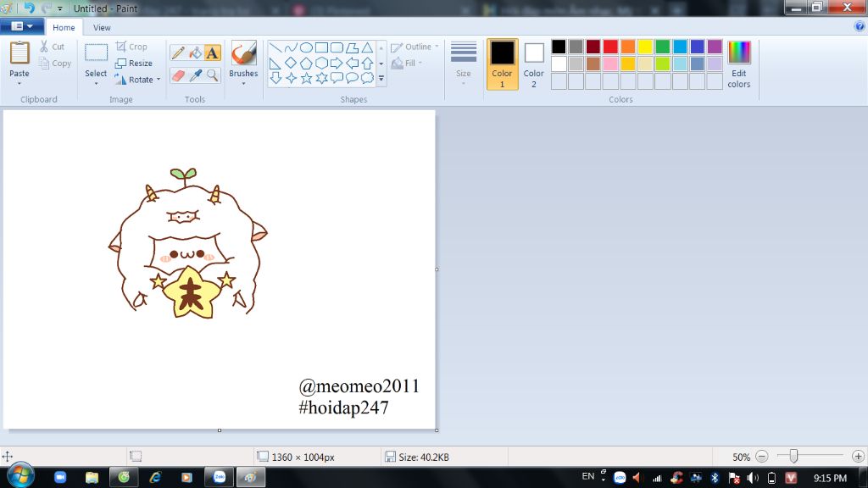
Task: Open the Paint file menu button
Action: (x=21, y=26)
